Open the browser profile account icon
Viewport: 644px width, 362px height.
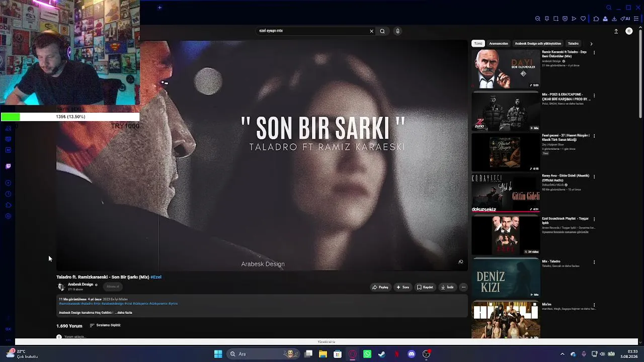[x=605, y=19]
